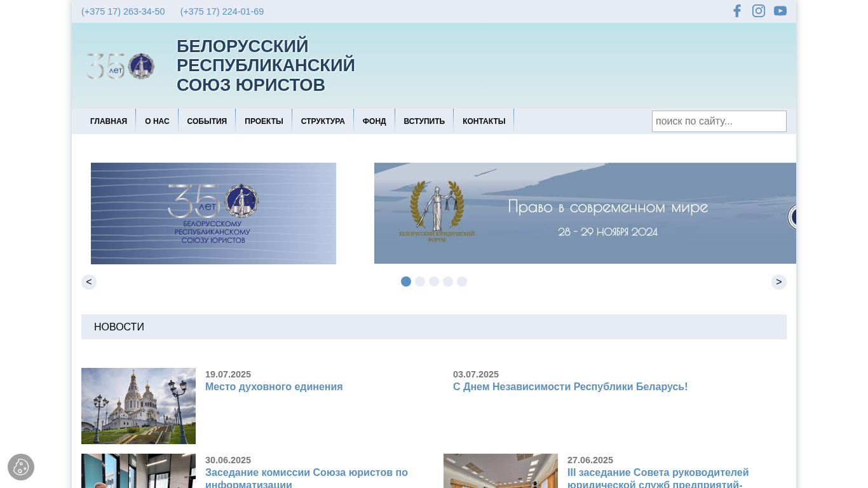Show previous carousel slide
Viewport: 868px width, 488px height.
pyautogui.click(x=89, y=282)
